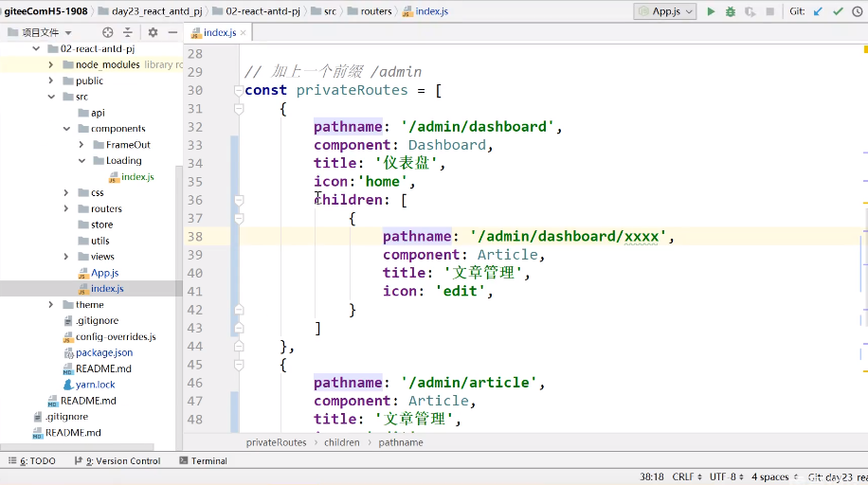
Task: Open the TODO tool window
Action: (32, 460)
